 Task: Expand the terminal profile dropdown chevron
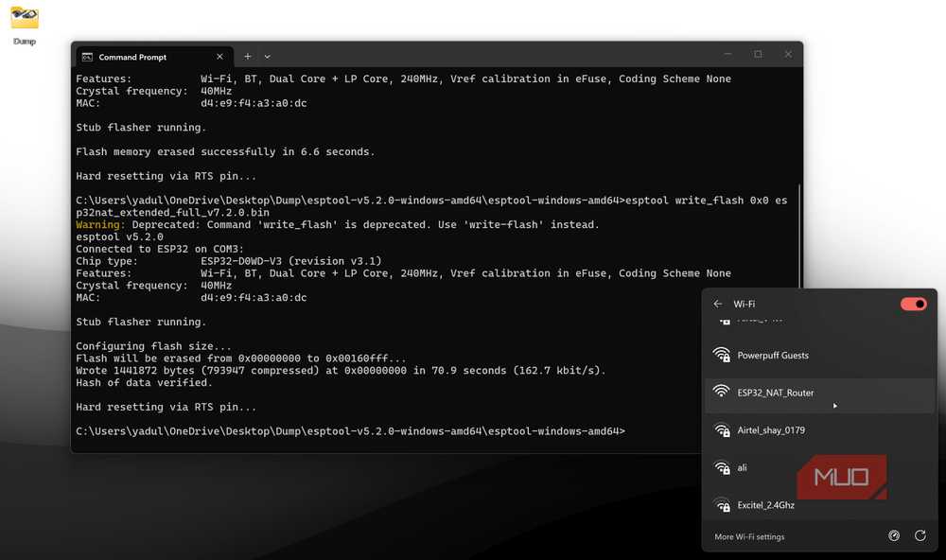(x=268, y=57)
